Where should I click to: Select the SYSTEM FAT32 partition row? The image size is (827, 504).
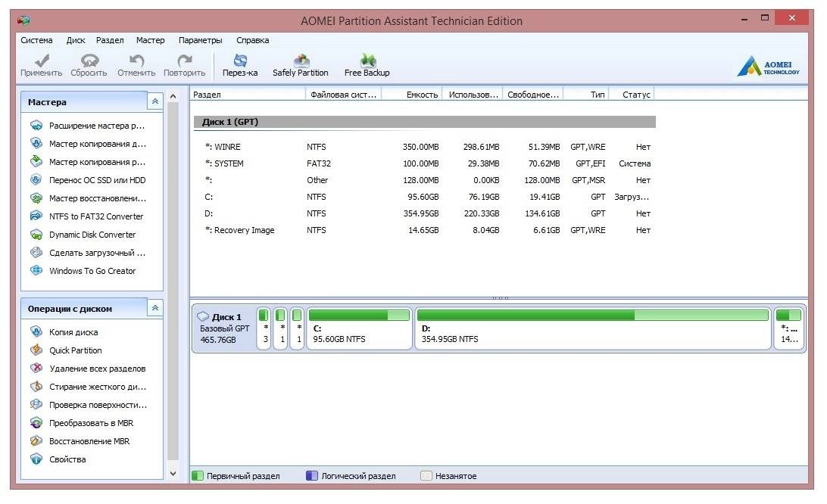[425, 163]
